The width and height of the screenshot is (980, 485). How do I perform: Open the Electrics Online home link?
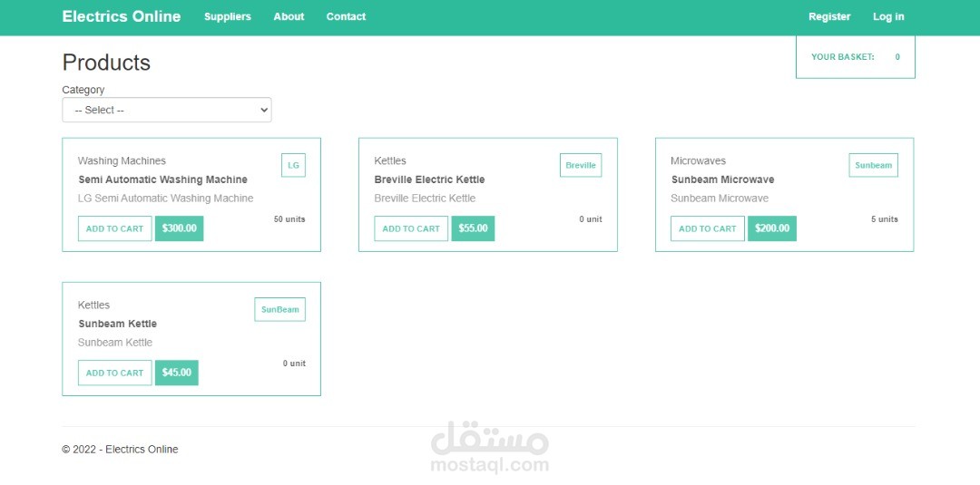[x=122, y=17]
